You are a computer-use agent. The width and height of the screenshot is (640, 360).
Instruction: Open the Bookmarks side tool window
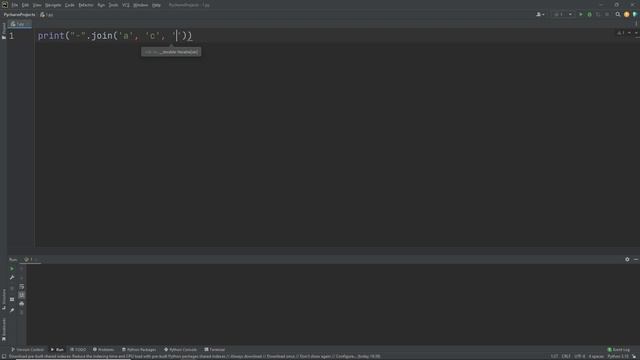coord(4,330)
